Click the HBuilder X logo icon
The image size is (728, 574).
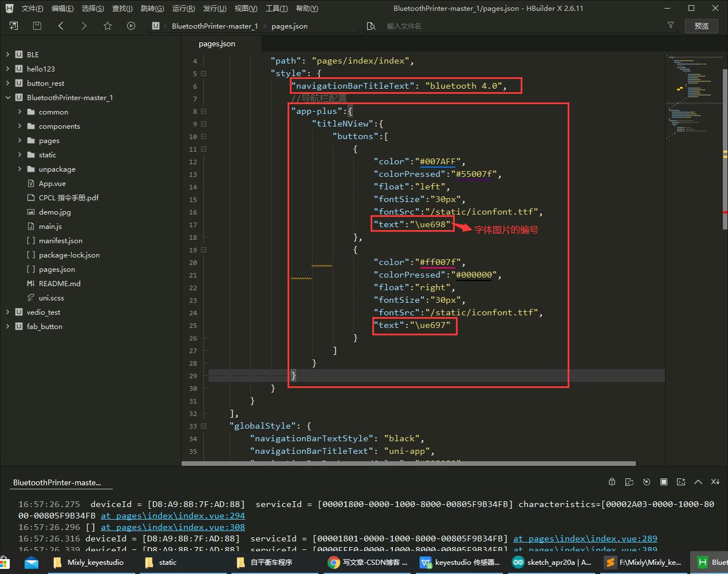[9, 8]
